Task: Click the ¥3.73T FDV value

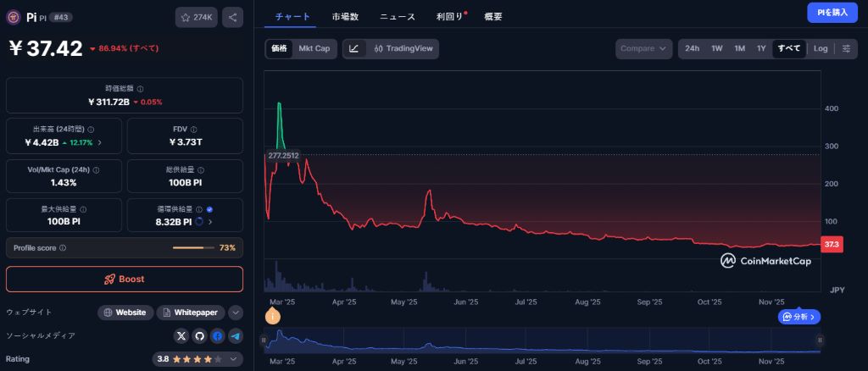Action: 185,142
